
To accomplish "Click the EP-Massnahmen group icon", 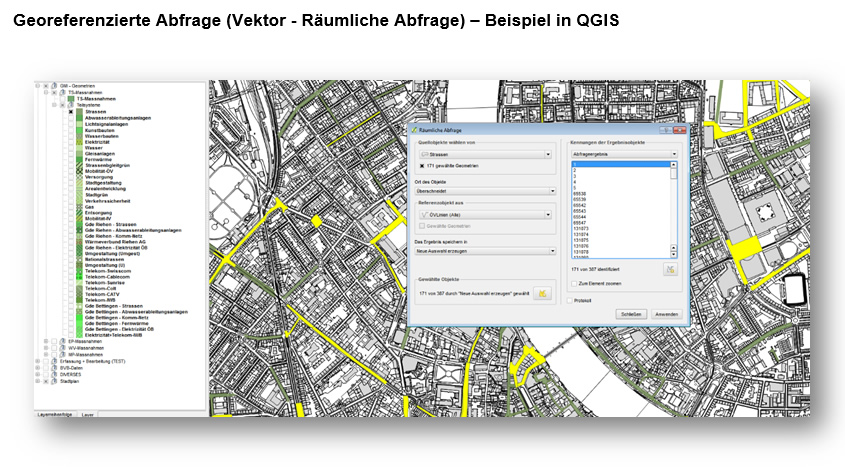I will point(63,341).
